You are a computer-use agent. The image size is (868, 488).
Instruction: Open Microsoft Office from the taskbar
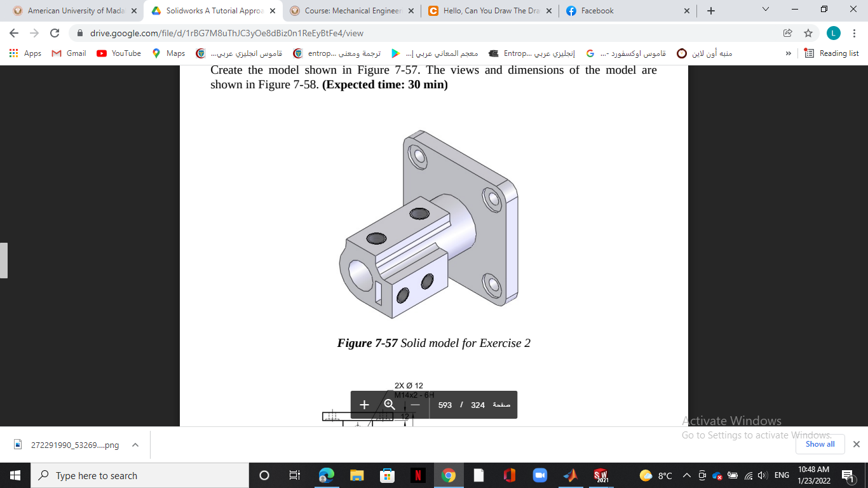pyautogui.click(x=509, y=475)
